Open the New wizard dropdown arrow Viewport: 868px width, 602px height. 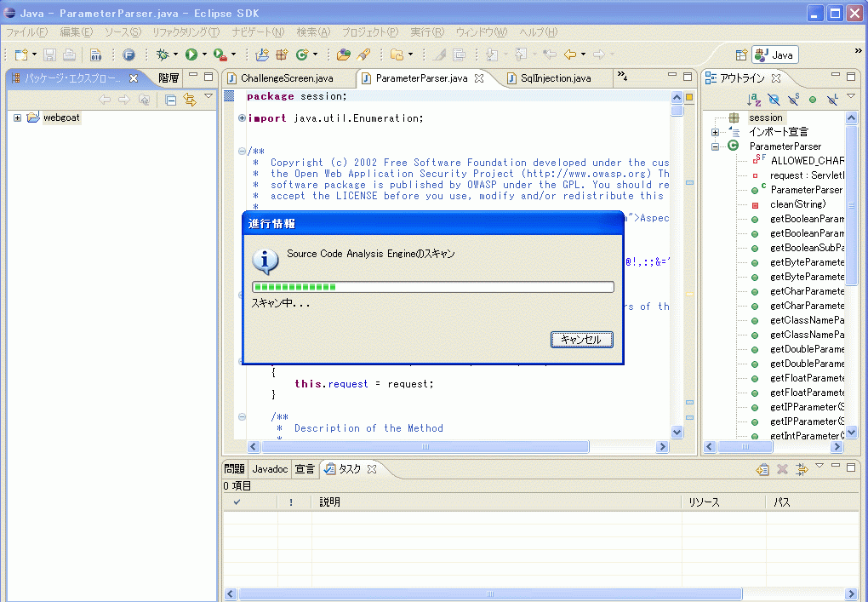tap(34, 54)
